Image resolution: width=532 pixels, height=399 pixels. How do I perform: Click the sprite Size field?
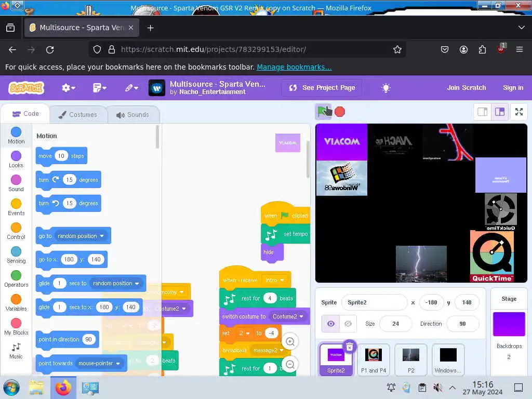pyautogui.click(x=395, y=324)
